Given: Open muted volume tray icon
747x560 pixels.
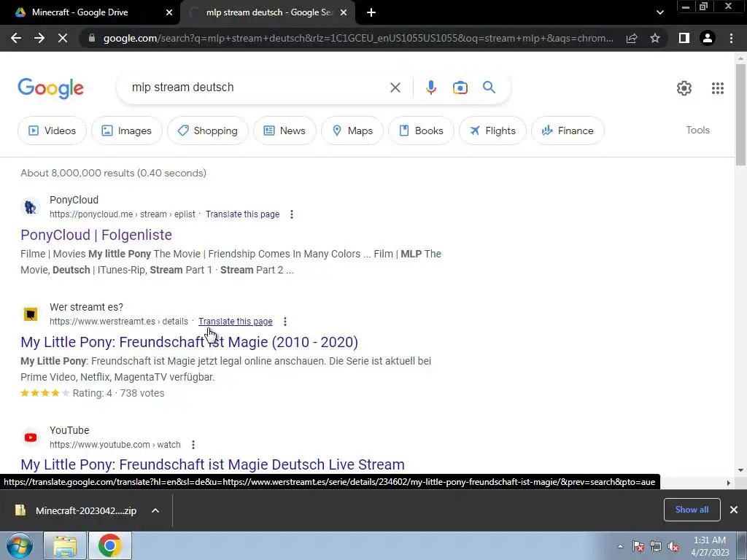Looking at the screenshot, I should (673, 547).
